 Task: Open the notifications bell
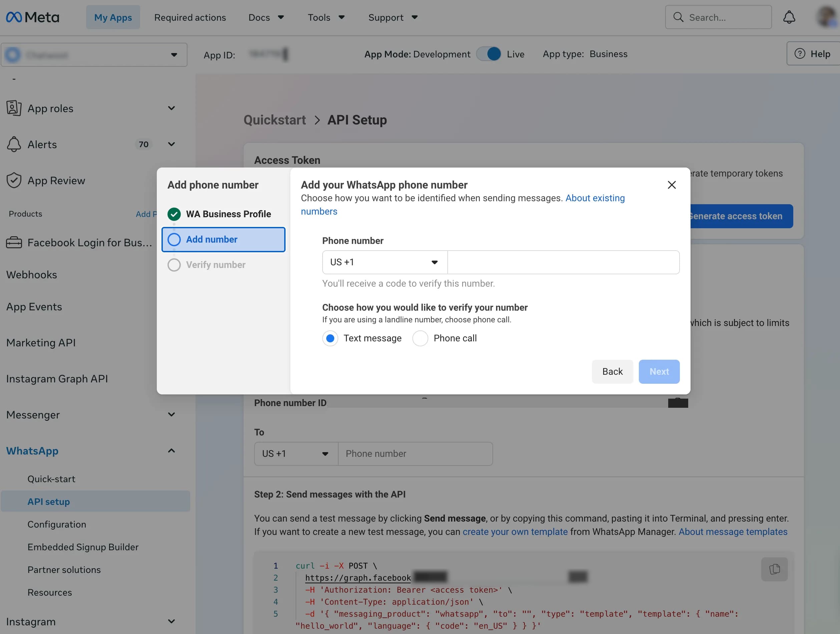(x=789, y=17)
